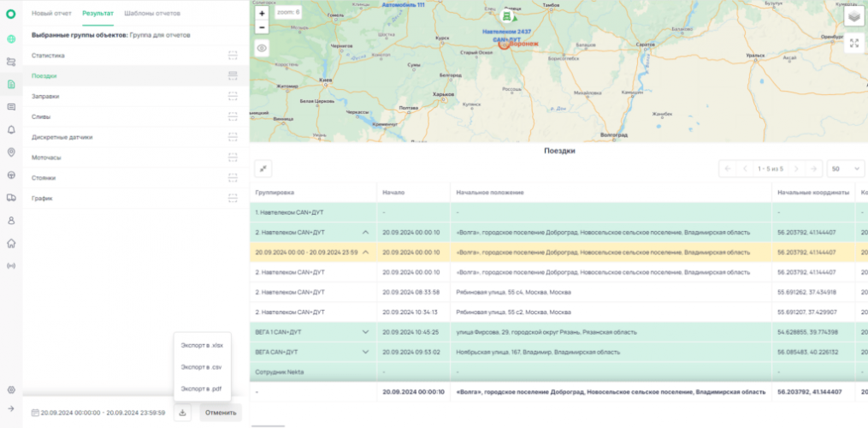
Task: Open the map layers selector icon
Action: click(x=853, y=16)
